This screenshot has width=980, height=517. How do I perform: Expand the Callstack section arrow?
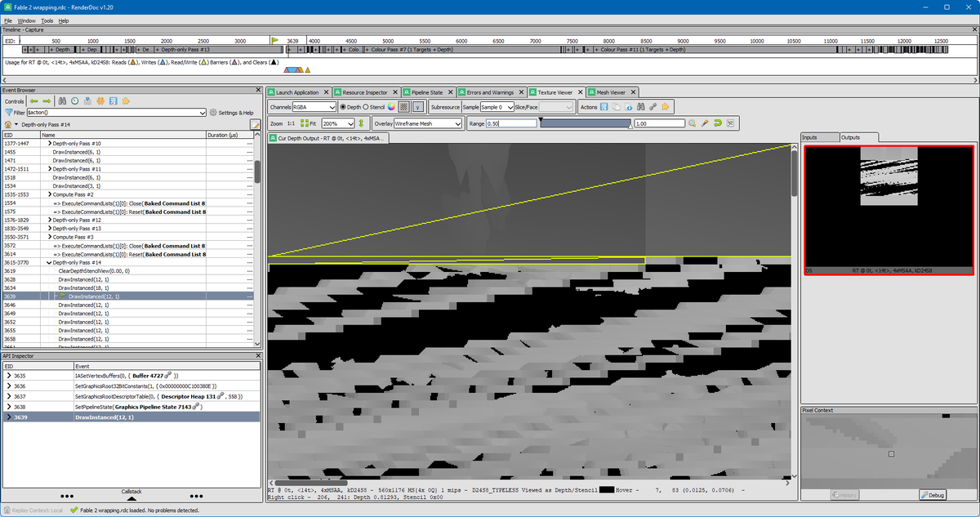pos(131,497)
